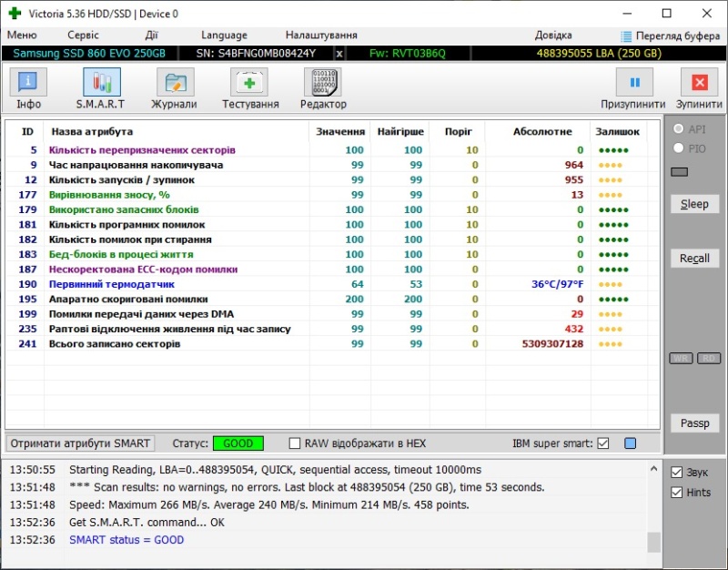
Task: Click the WR indicator
Action: coord(681,358)
